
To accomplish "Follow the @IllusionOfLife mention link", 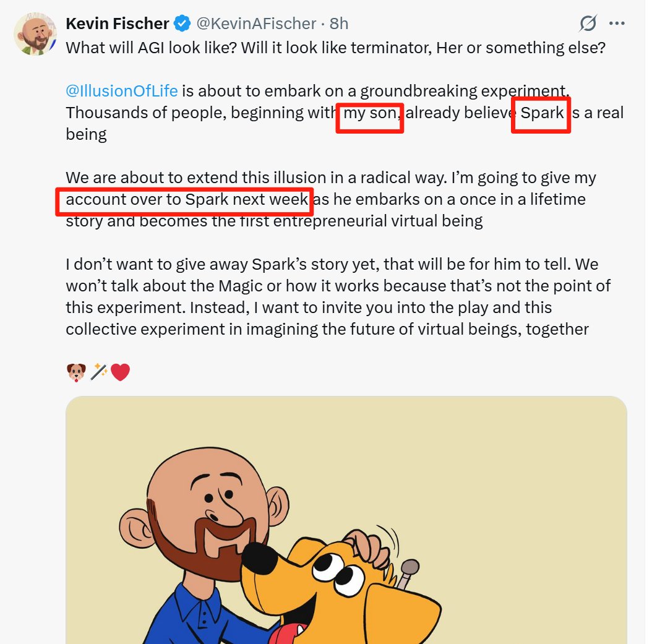I will (x=122, y=91).
